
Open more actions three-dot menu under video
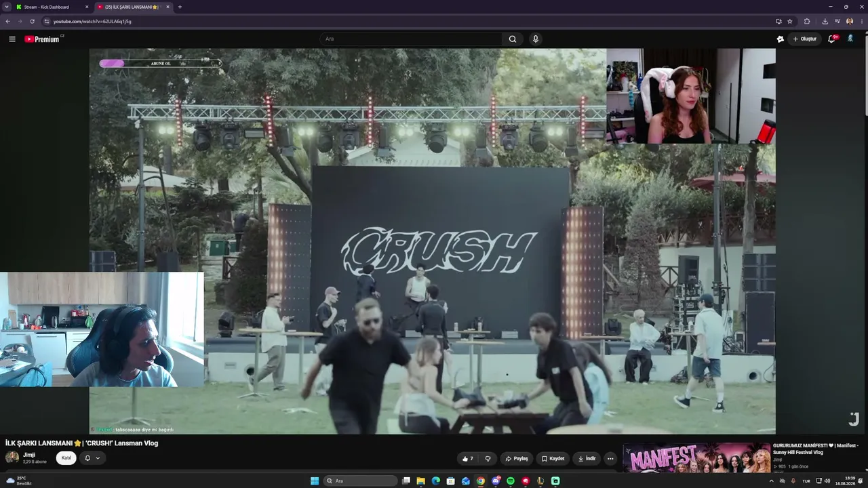pos(610,459)
